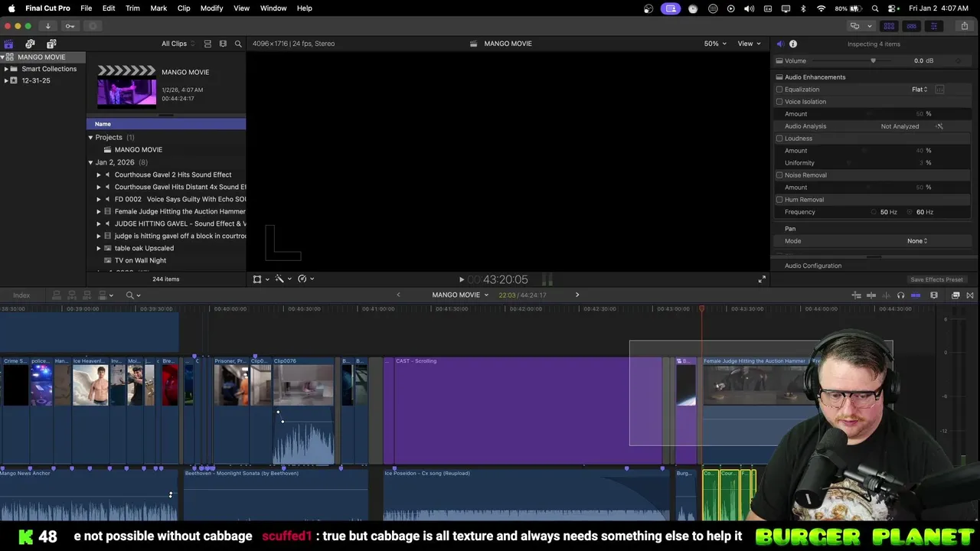Open the Mark menu
Screen dimensions: 980x551
point(158,8)
